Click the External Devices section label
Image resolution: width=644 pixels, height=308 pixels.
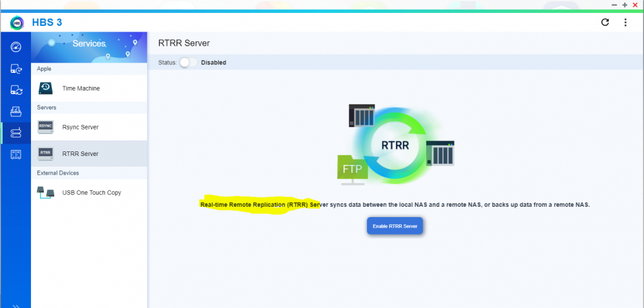58,173
